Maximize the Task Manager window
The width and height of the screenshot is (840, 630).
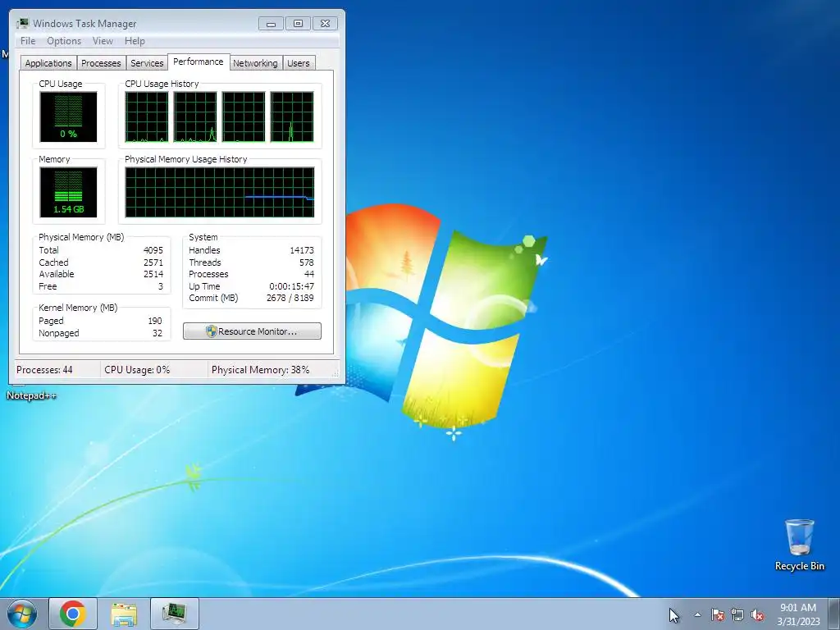tap(299, 24)
